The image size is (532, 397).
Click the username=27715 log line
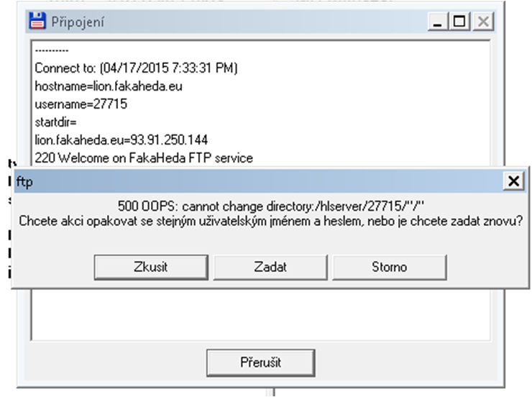click(x=81, y=104)
